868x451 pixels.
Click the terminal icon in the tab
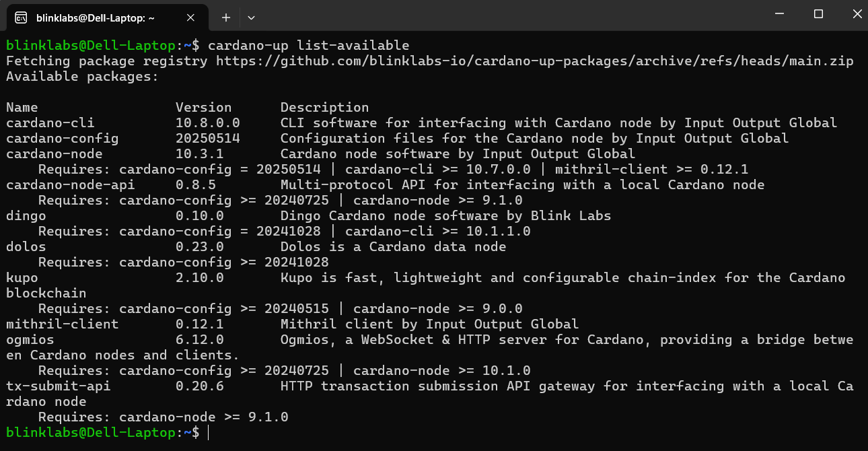(21, 18)
